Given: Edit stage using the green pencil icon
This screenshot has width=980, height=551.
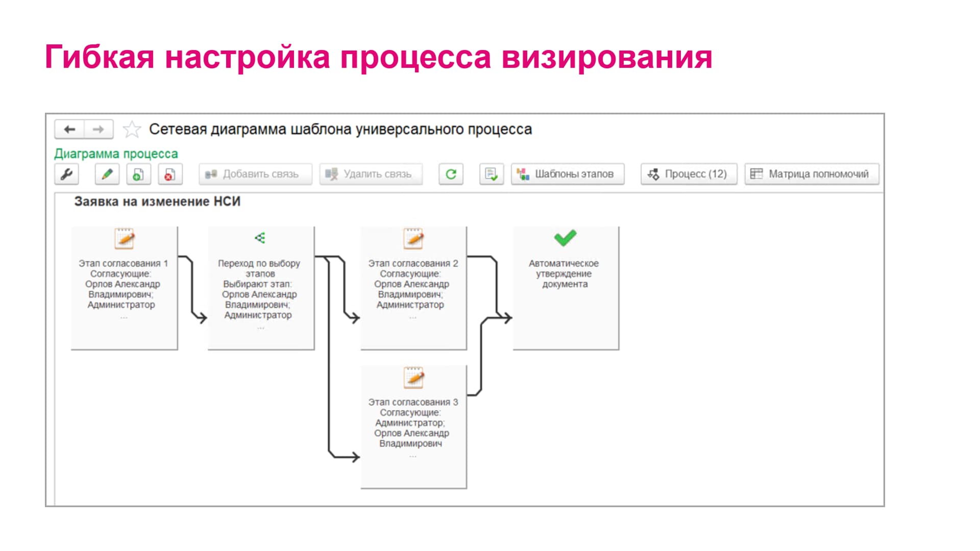Looking at the screenshot, I should click(x=107, y=174).
